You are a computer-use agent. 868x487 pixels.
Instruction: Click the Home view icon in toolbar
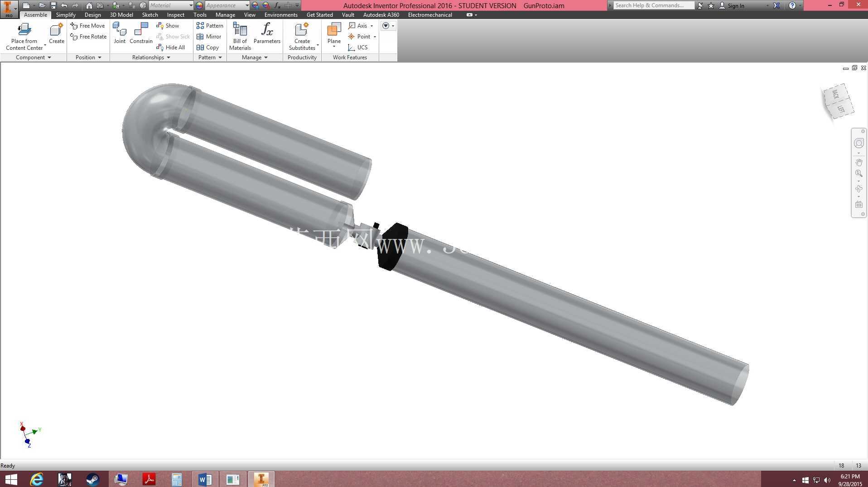click(89, 5)
